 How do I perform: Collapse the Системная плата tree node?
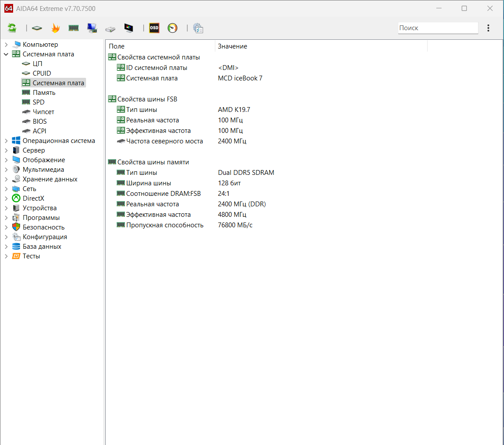[x=6, y=54]
